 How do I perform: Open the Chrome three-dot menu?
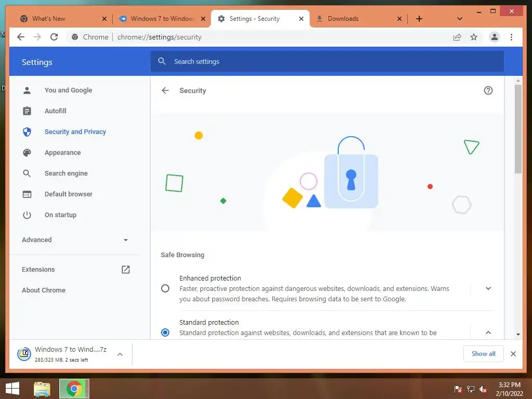511,37
